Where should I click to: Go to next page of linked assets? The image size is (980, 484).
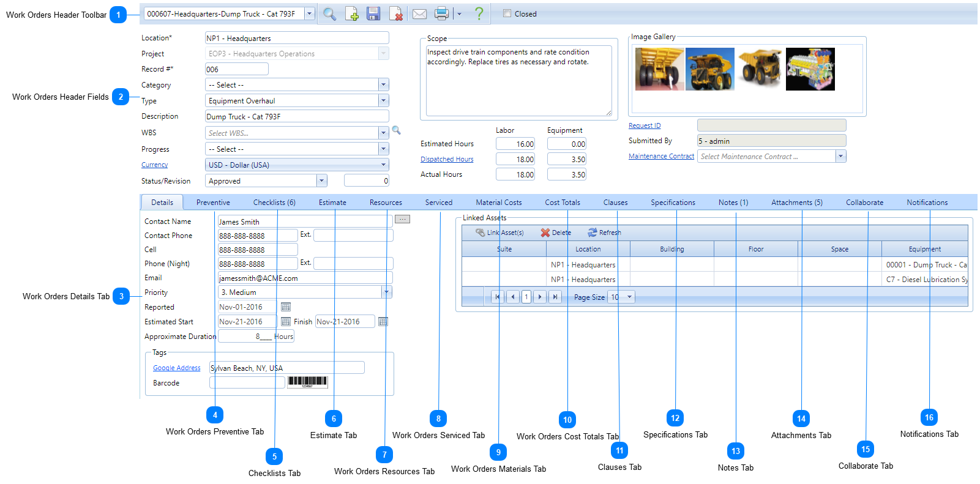540,297
